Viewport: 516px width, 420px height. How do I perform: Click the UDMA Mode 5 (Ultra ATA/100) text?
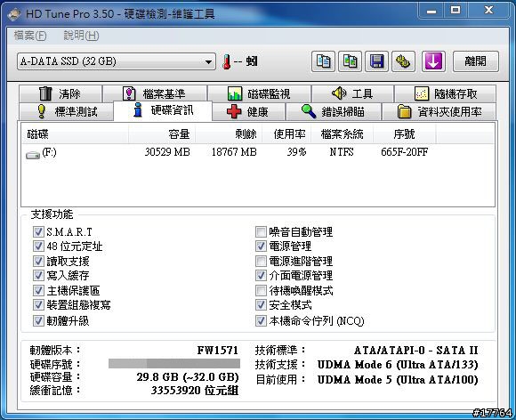(398, 380)
